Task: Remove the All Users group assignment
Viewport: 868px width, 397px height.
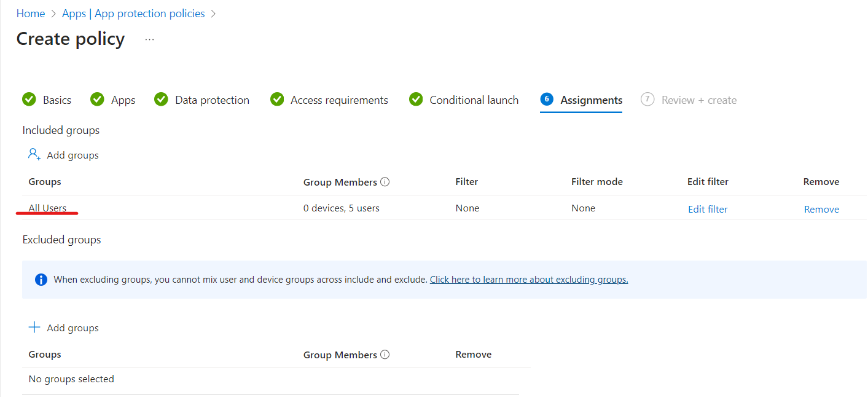Action: pos(821,209)
